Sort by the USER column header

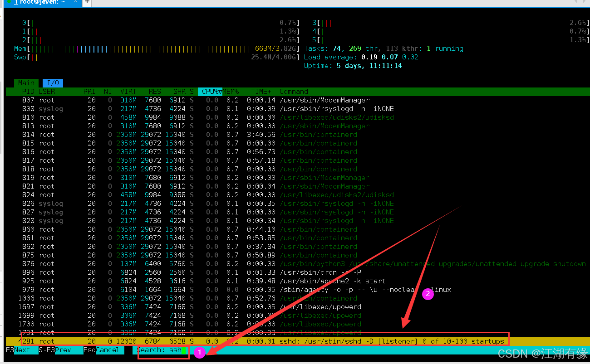pos(47,92)
